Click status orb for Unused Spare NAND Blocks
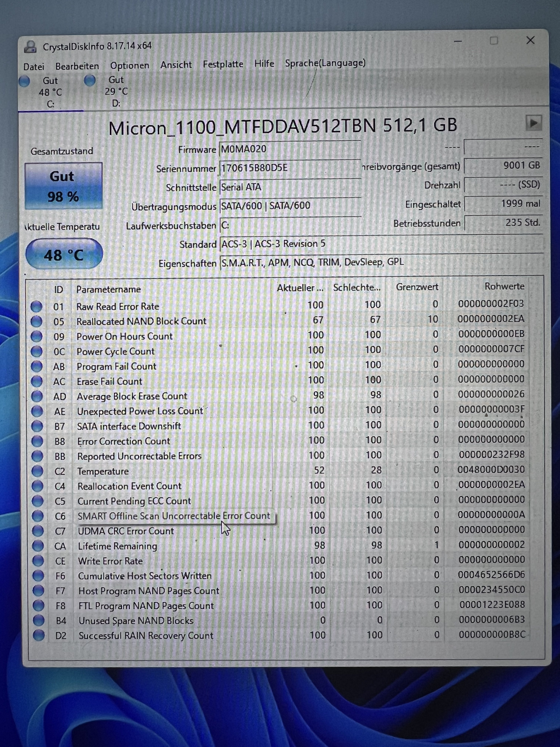 point(38,620)
